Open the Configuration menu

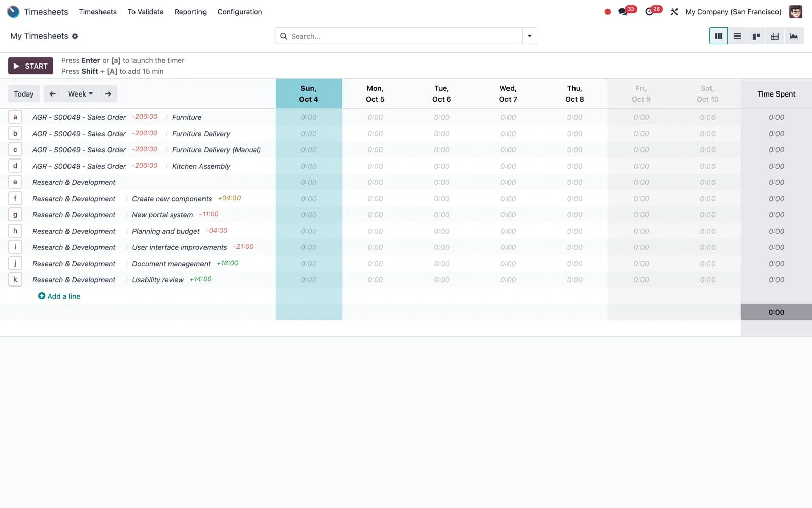point(240,12)
